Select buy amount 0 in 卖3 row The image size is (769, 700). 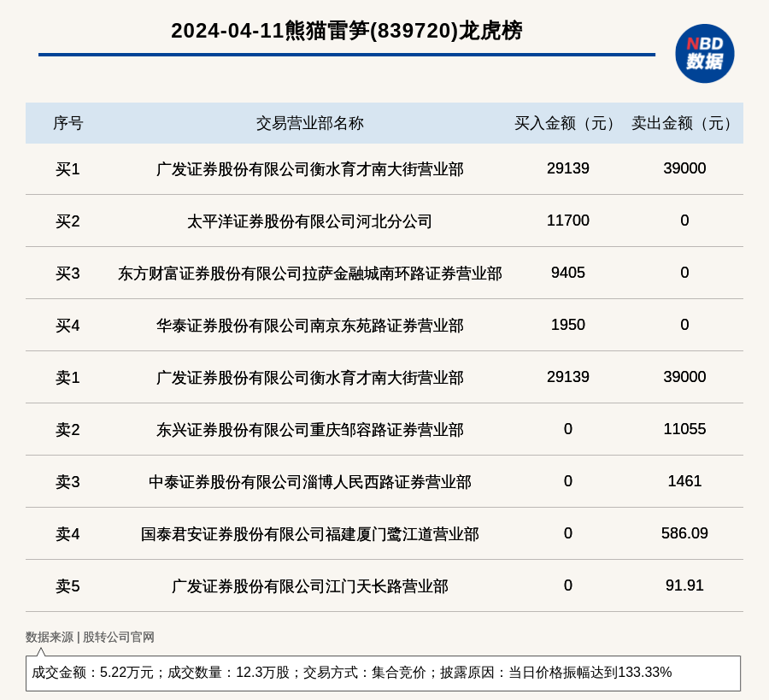568,480
